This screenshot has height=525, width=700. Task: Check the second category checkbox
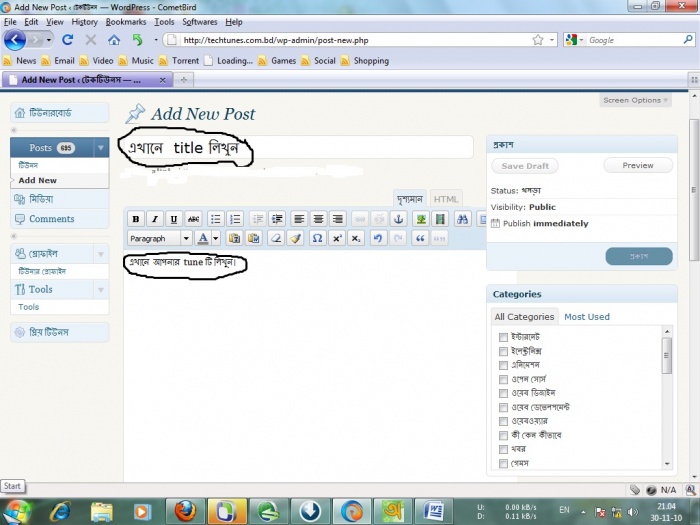point(503,351)
